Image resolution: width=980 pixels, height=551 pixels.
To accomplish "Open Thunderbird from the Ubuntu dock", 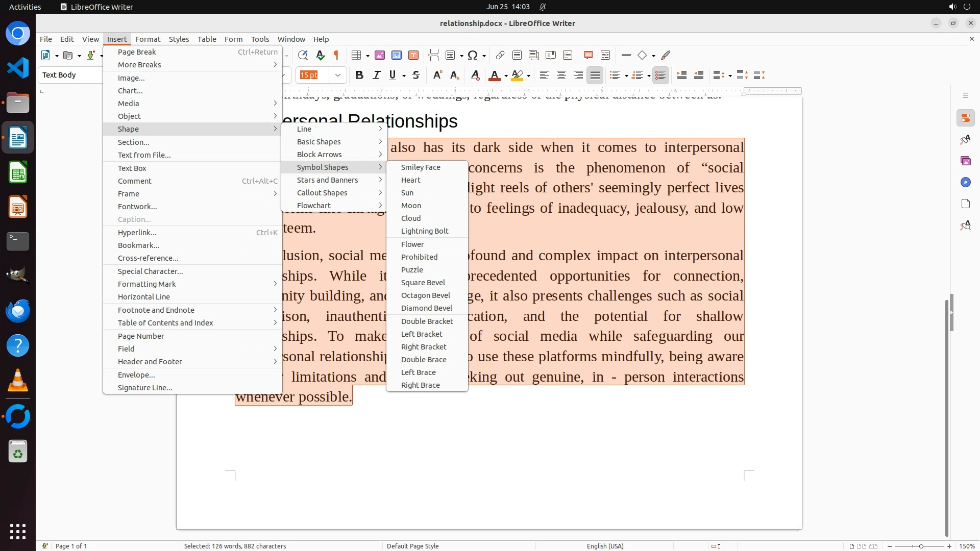I will click(18, 311).
